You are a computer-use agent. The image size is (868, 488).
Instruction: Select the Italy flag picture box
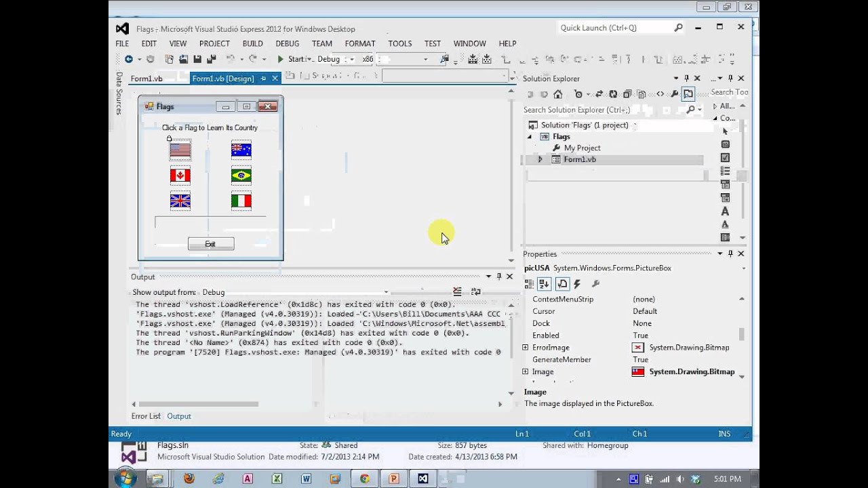(x=241, y=201)
